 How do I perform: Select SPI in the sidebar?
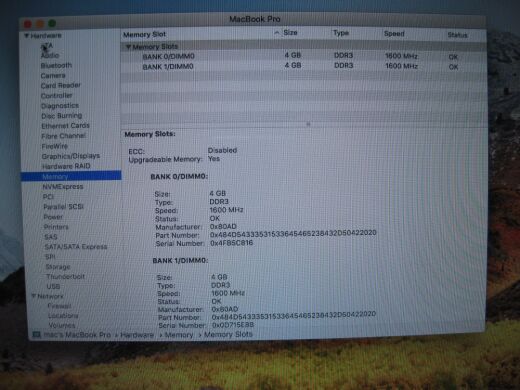point(50,257)
